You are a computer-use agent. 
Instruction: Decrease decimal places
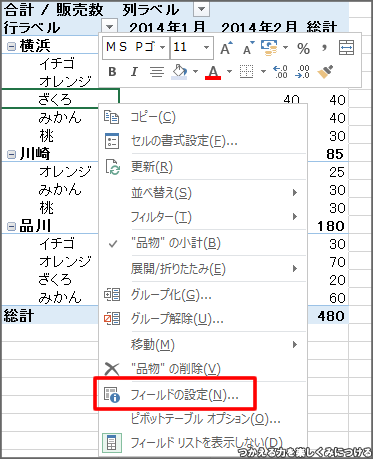tap(302, 72)
